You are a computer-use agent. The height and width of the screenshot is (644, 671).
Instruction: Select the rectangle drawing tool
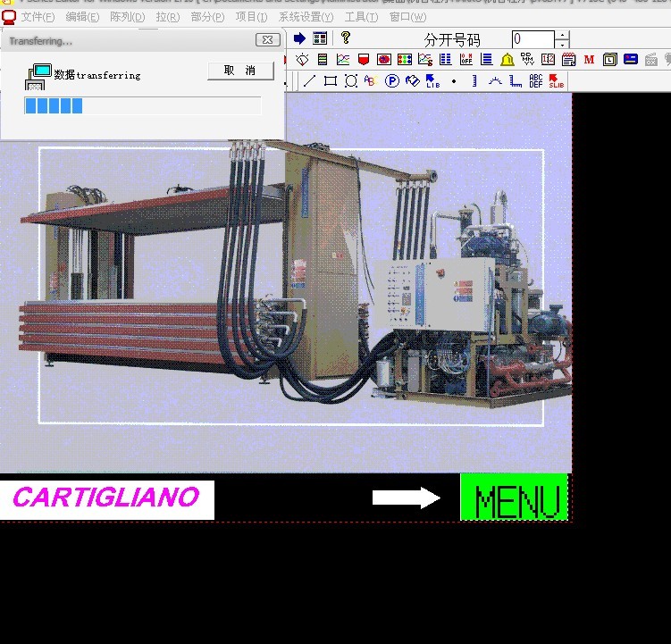tap(331, 81)
